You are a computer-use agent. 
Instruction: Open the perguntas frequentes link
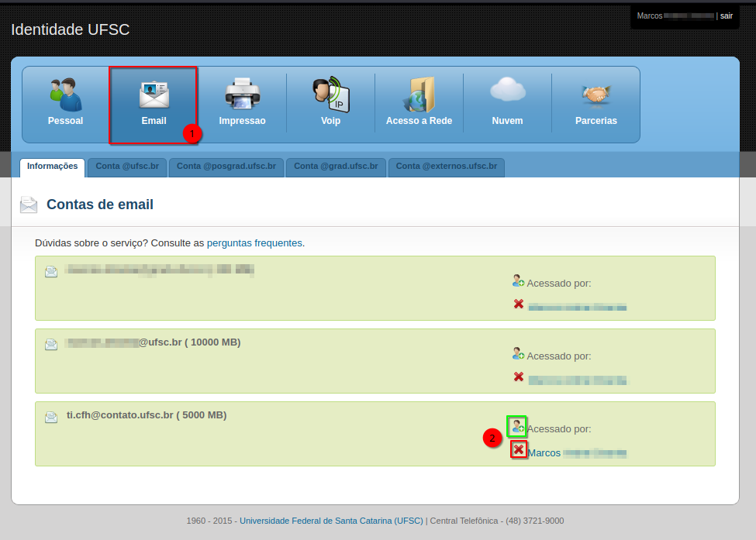(x=254, y=243)
